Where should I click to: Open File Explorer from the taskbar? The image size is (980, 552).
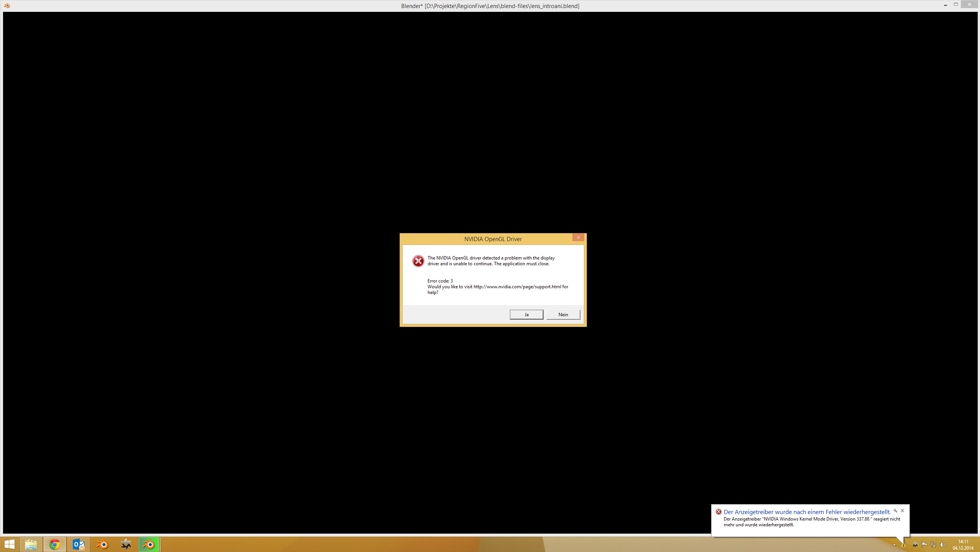click(31, 544)
